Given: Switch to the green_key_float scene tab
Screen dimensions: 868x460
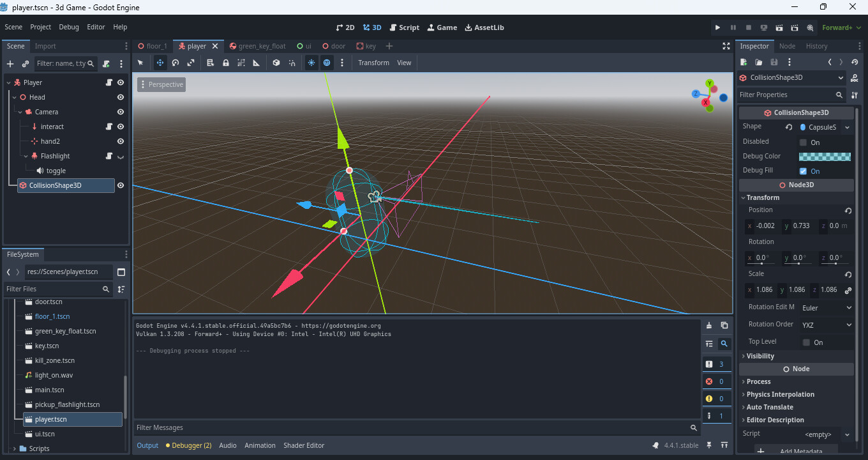Looking at the screenshot, I should 257,46.
